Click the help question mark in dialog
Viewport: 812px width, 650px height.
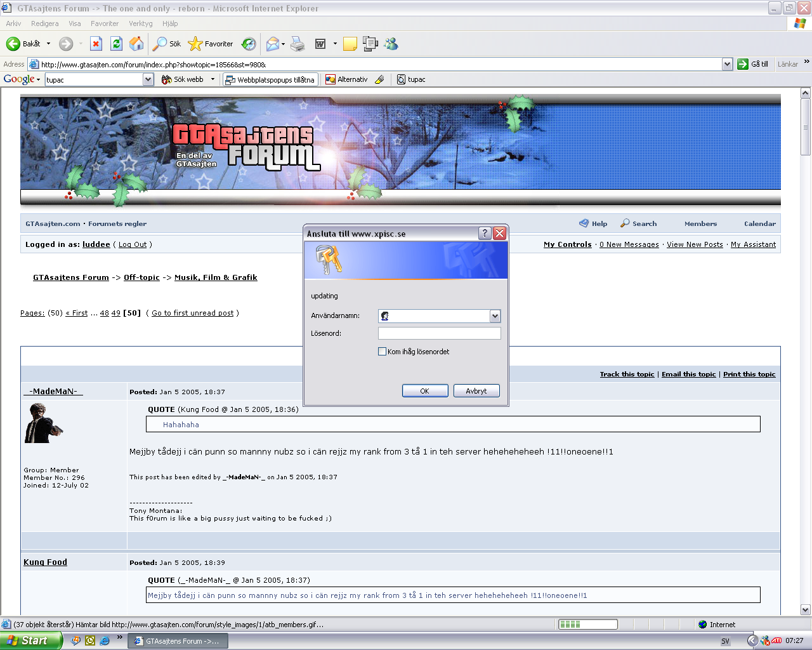(485, 233)
